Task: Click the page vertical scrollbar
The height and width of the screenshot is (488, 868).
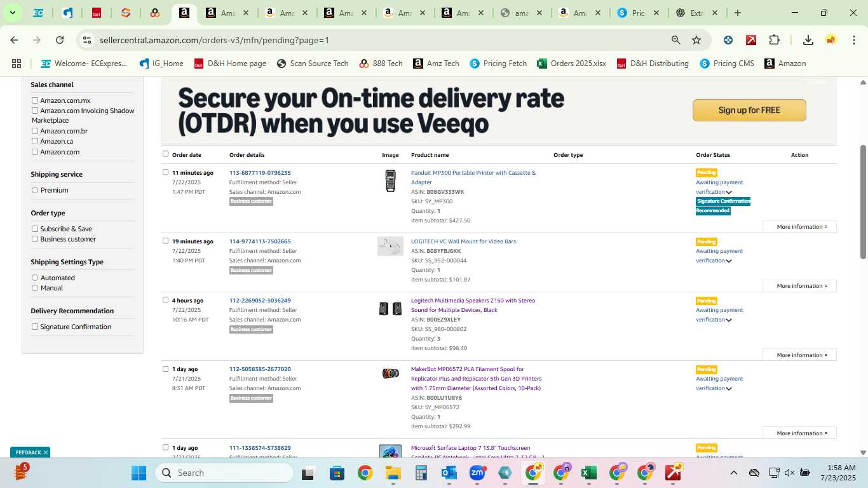Action: tap(863, 201)
